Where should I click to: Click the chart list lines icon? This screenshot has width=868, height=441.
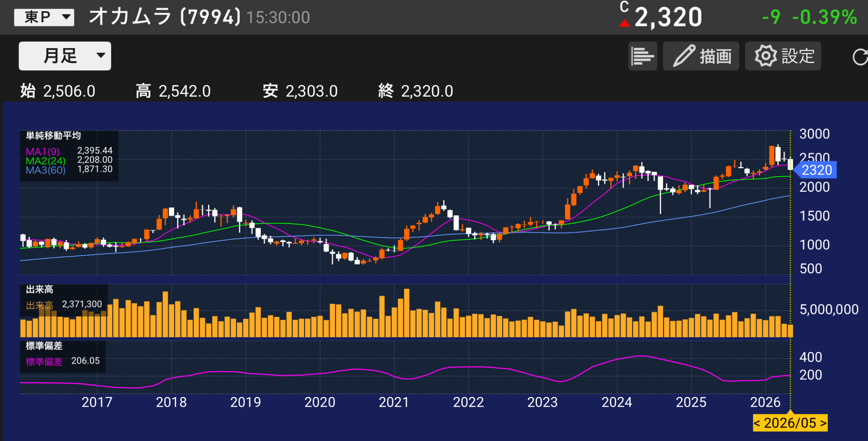643,56
